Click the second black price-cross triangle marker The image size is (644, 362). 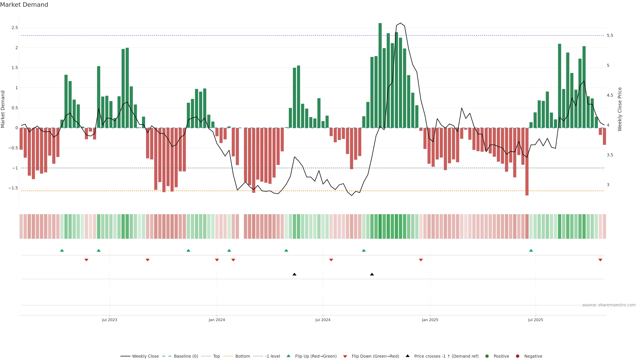[372, 274]
